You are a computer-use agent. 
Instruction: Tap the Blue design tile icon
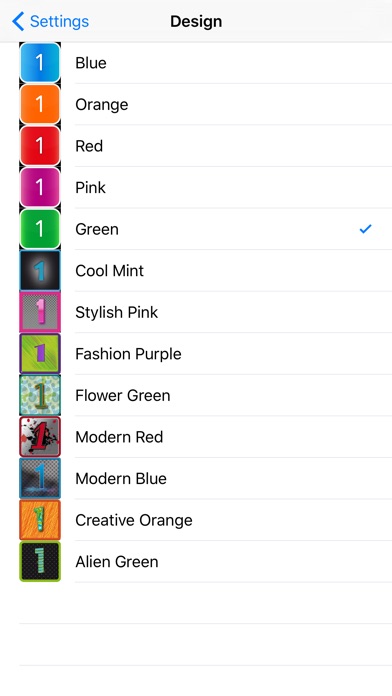[x=40, y=63]
